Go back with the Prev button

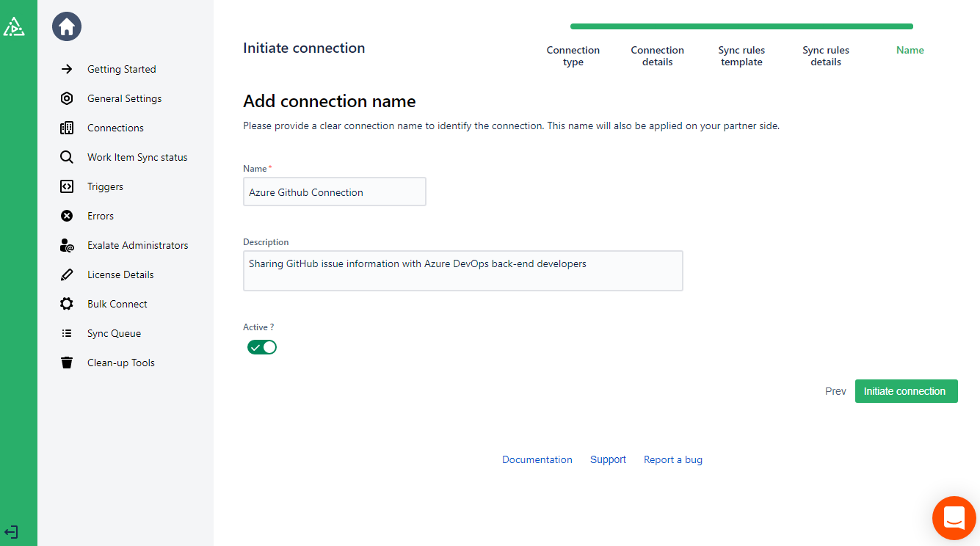click(x=835, y=391)
